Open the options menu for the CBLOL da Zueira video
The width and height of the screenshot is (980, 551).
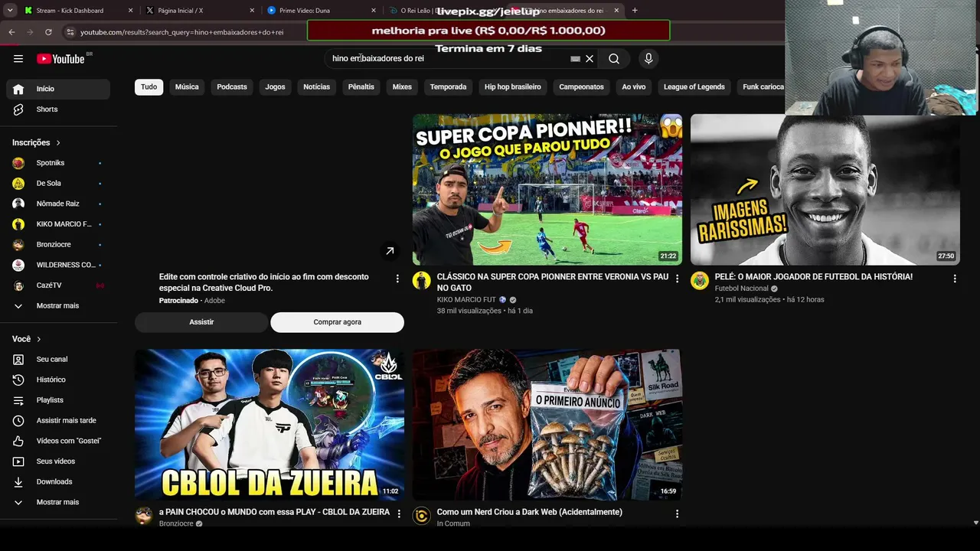pos(399,514)
